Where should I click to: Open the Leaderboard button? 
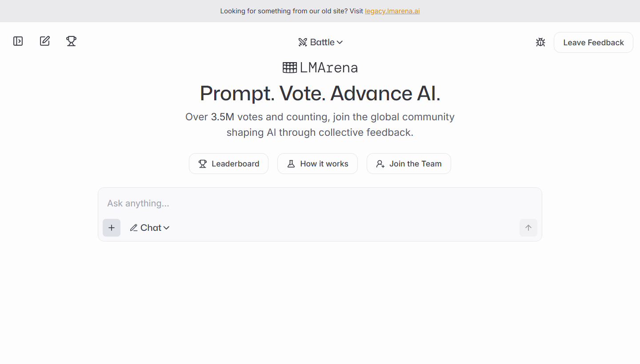point(228,164)
